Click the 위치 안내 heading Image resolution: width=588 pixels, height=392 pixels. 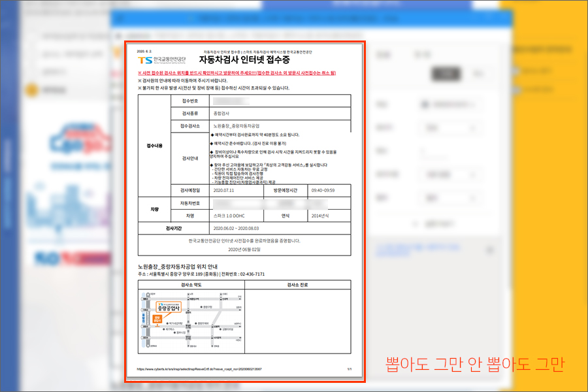click(178, 267)
